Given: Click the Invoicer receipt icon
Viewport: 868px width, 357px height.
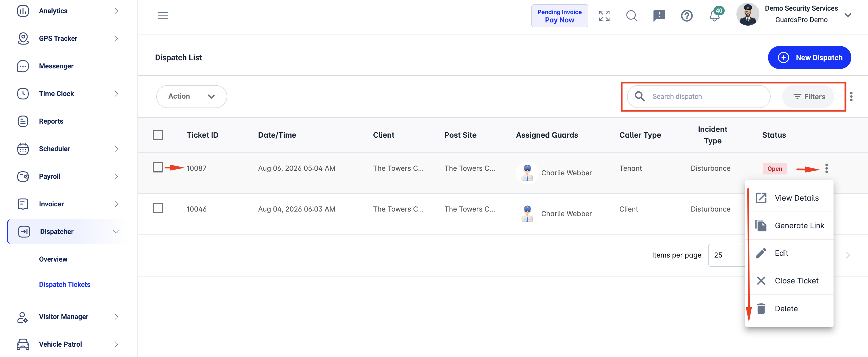Looking at the screenshot, I should point(23,204).
